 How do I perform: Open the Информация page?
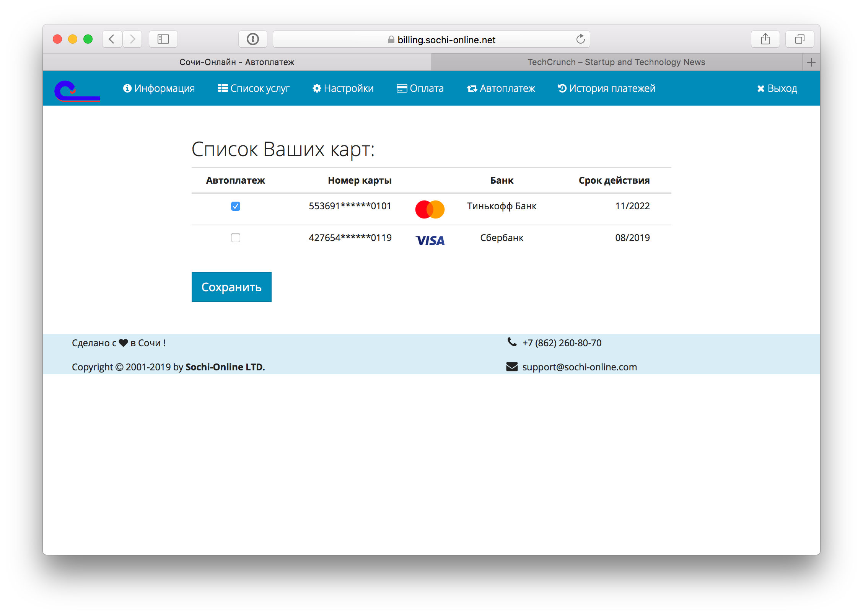point(159,88)
